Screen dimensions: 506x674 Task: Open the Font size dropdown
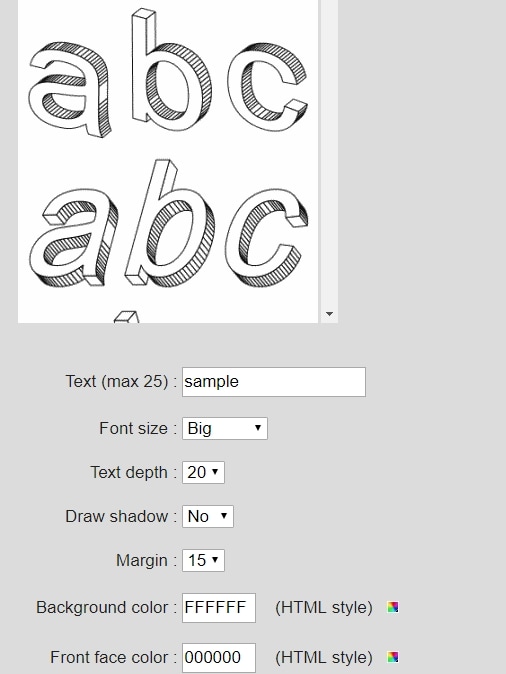pos(225,428)
